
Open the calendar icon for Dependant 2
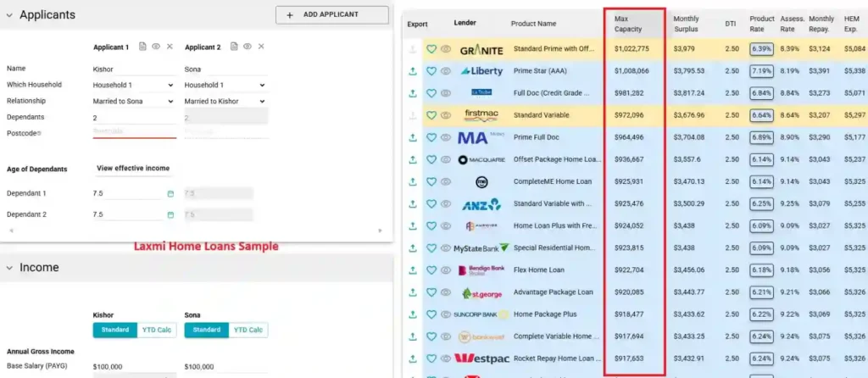(x=170, y=214)
